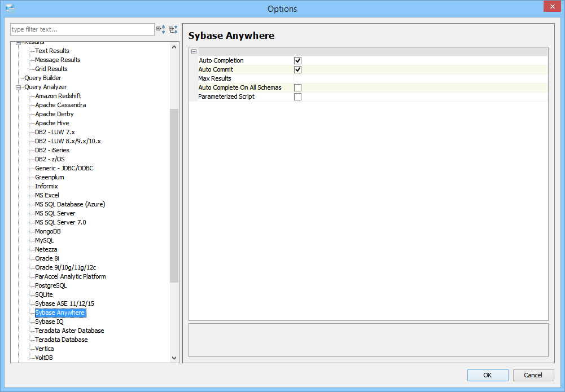Select DB2 - iSeries
The image size is (565, 392).
pos(52,149)
